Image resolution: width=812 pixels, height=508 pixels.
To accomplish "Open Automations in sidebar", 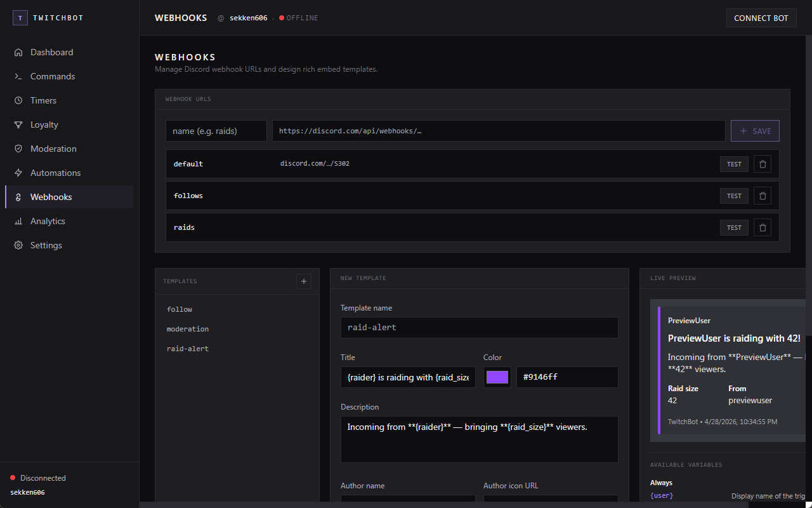I will point(69,173).
